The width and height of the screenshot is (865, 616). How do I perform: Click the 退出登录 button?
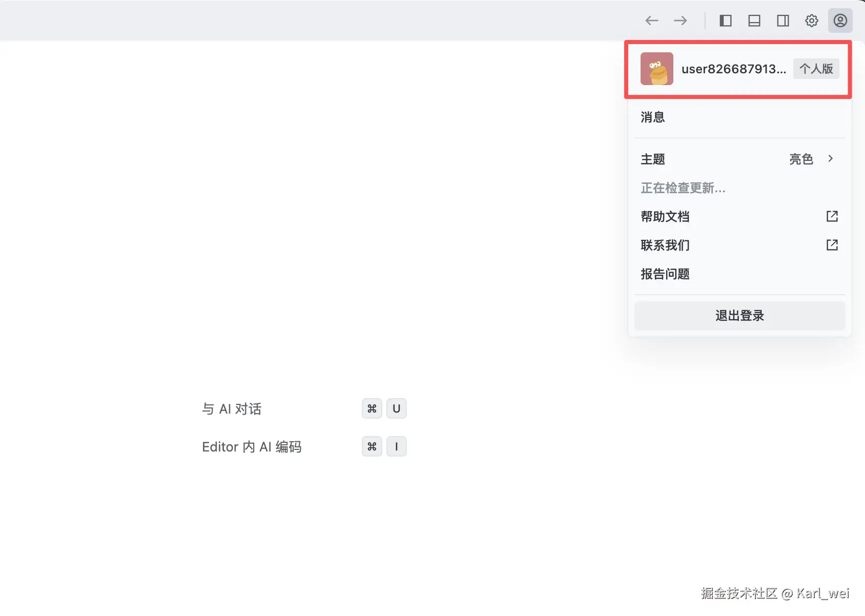(739, 316)
